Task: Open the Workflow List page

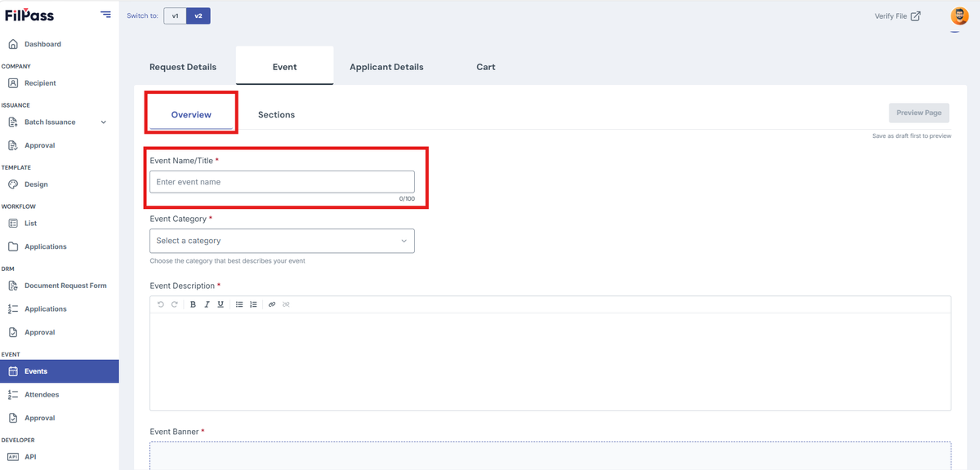Action: 30,224
